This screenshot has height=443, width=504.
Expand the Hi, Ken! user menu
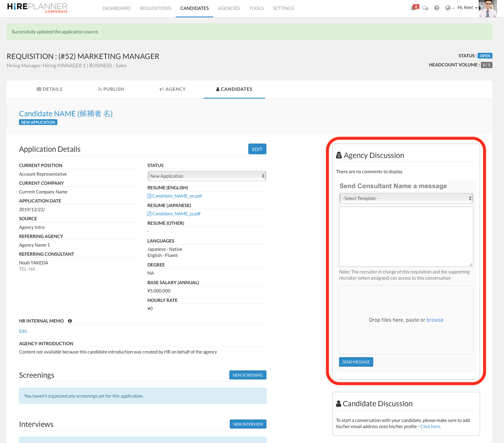[467, 8]
